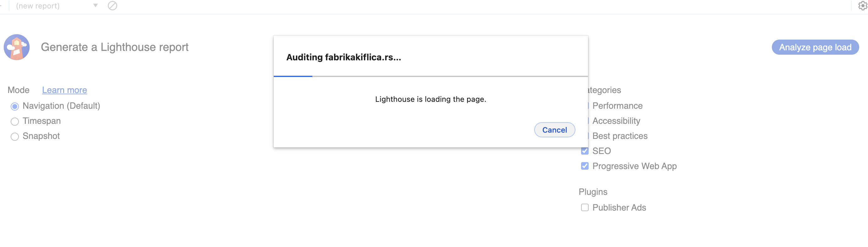Click the audit progress bar
The width and height of the screenshot is (868, 247).
(431, 76)
